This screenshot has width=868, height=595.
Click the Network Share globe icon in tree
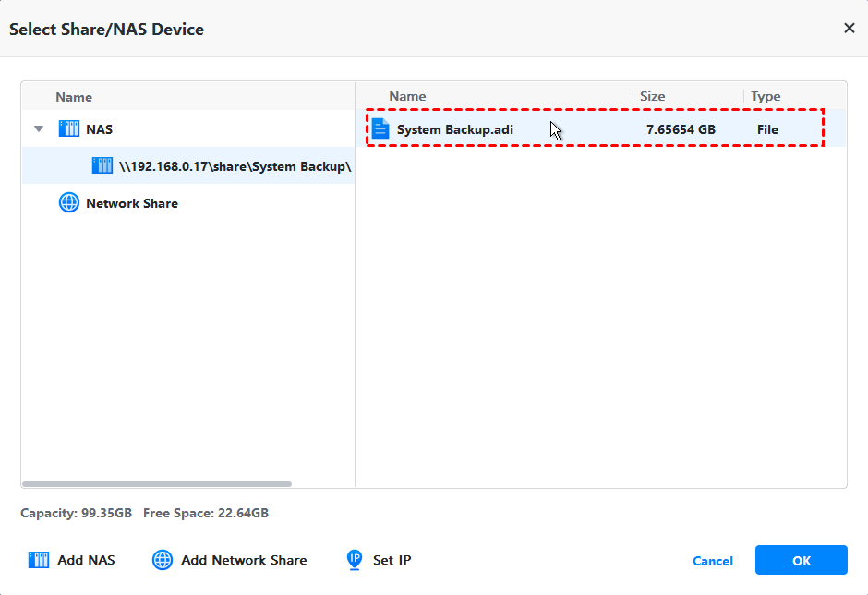(69, 203)
